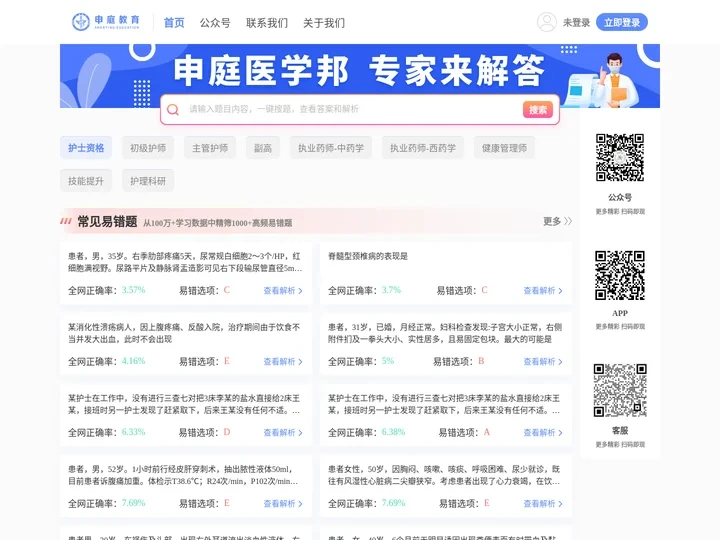
Task: Click 申庭医学邦 banner headline
Action: (262, 71)
